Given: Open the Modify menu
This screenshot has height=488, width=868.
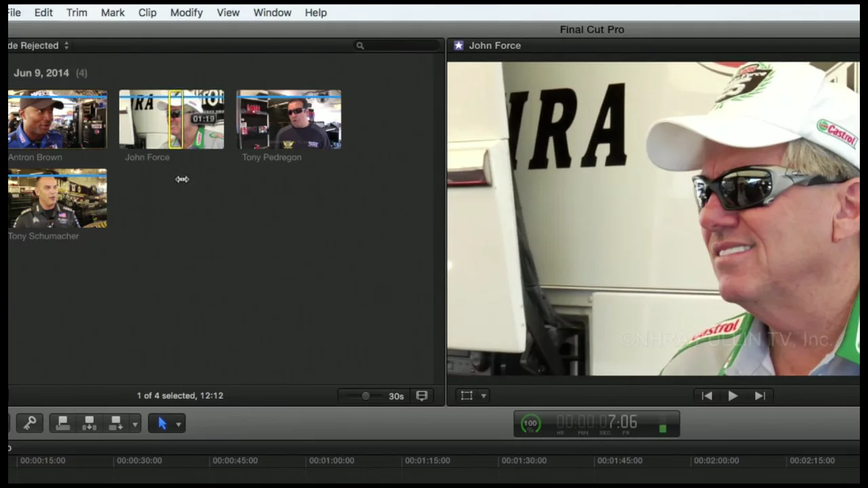Looking at the screenshot, I should coord(186,13).
